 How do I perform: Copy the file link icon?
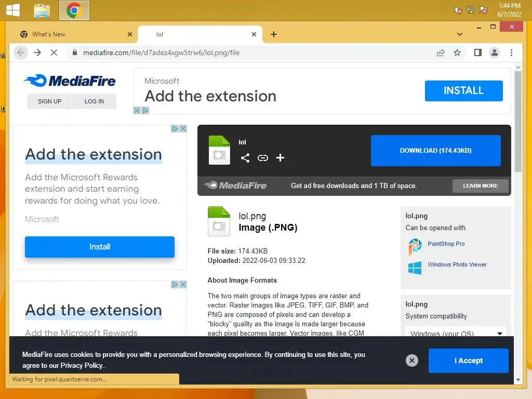click(x=262, y=158)
